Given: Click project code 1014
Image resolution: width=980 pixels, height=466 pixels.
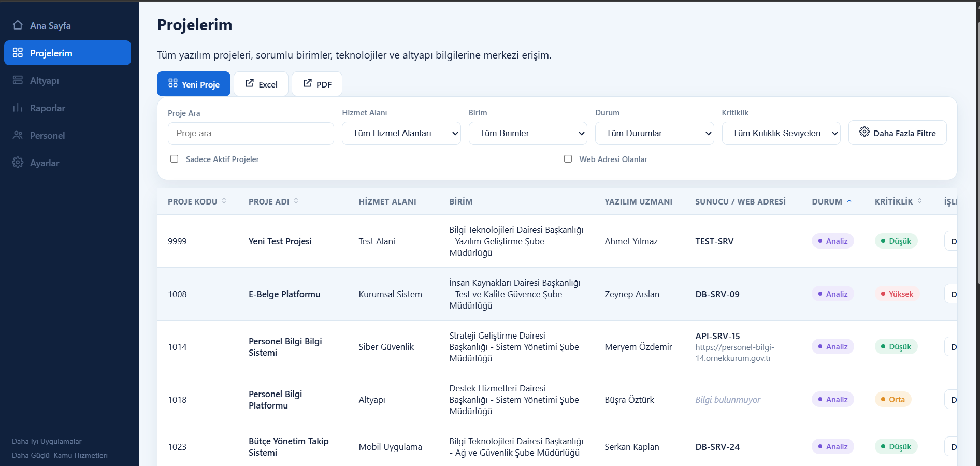Looking at the screenshot, I should click(x=177, y=347).
